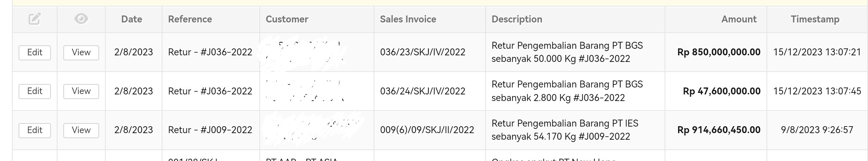Edit the Rp 47,600,000.00 retur entry

tap(35, 91)
